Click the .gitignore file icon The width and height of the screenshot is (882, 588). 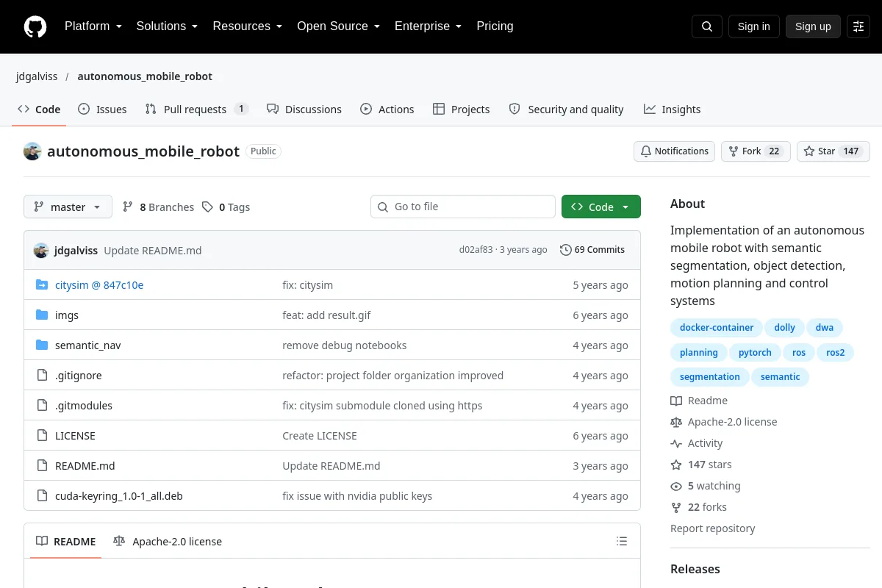(x=42, y=376)
